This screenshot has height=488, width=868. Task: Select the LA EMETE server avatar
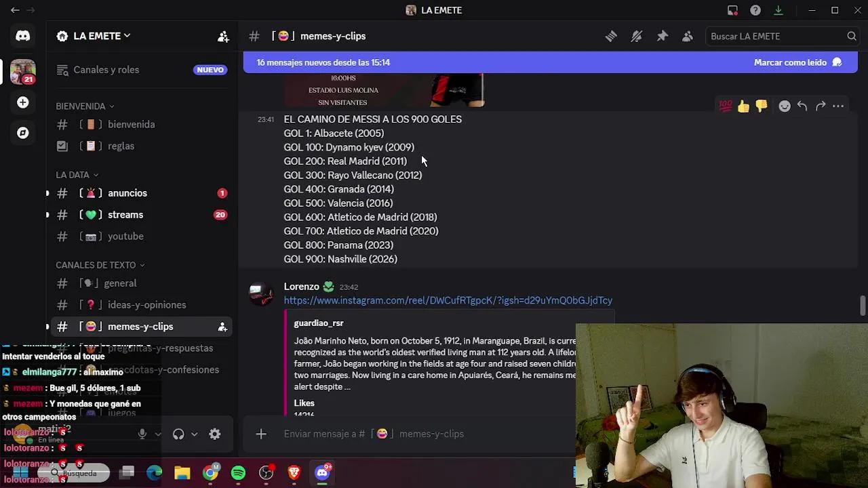[x=23, y=71]
